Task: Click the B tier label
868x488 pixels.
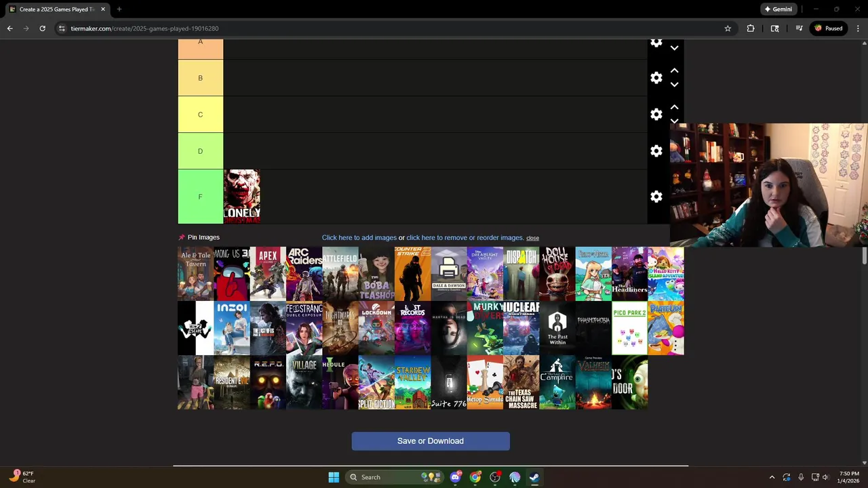Action: coord(200,78)
